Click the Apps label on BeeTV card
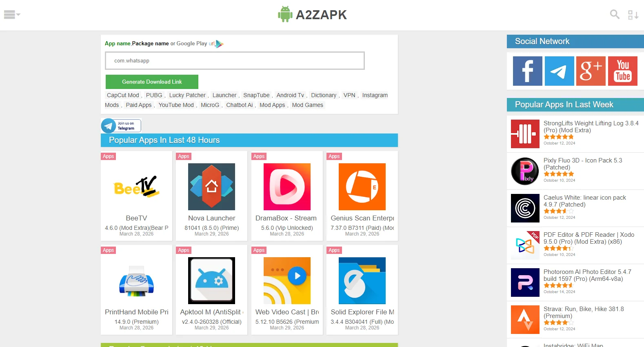This screenshot has width=644, height=347. (x=109, y=156)
